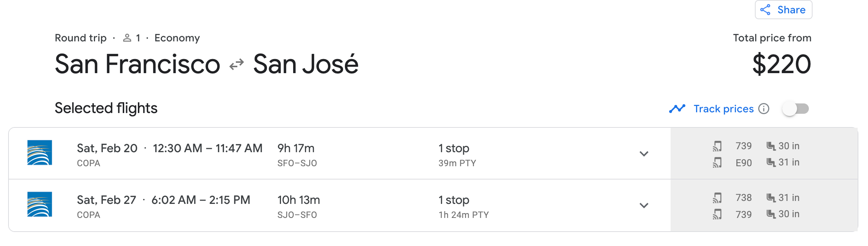Click the passenger count person icon

(x=127, y=38)
